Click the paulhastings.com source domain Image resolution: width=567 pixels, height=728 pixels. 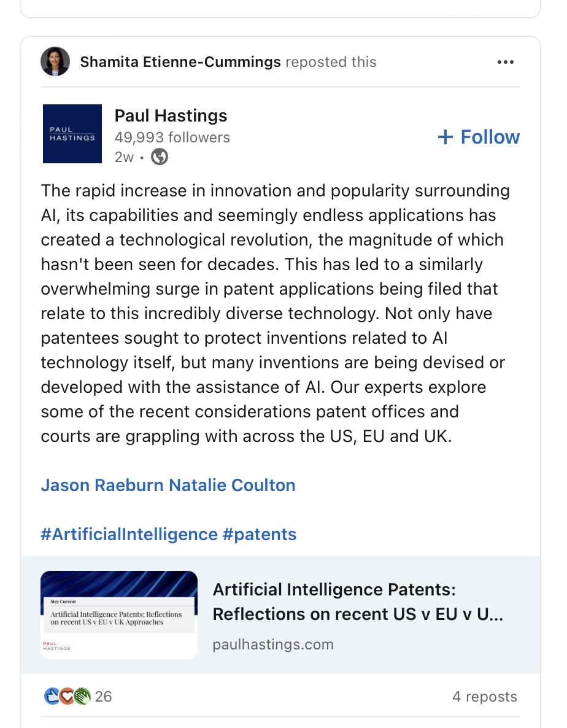pos(273,645)
